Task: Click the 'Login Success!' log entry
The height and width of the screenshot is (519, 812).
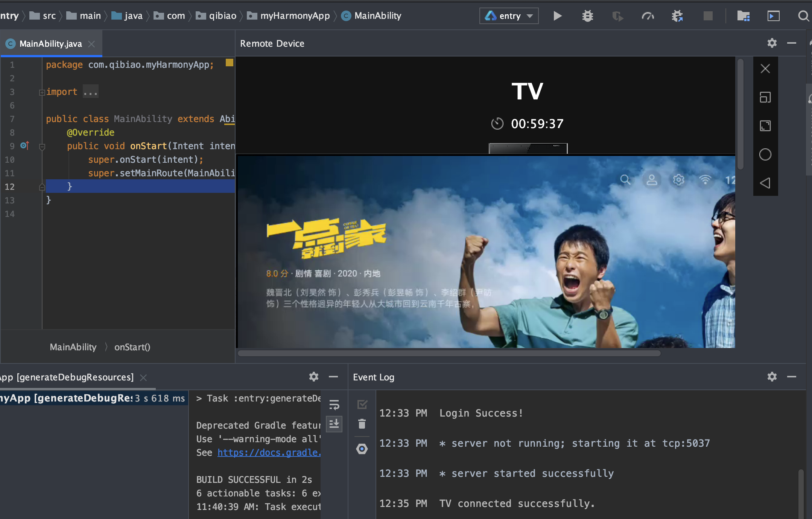Action: coord(481,413)
